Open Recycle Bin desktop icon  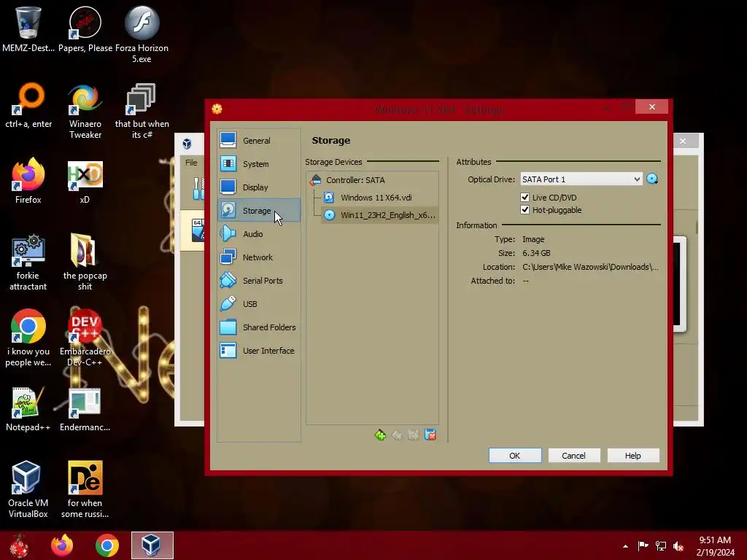point(28,29)
